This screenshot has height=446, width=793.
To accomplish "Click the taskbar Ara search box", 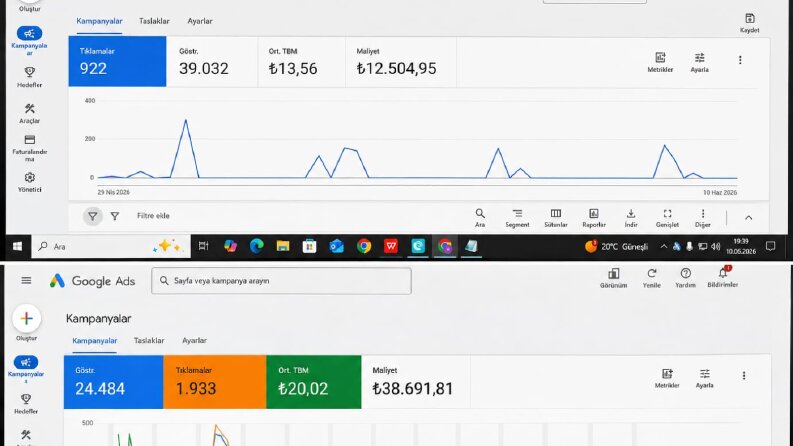I will click(111, 246).
